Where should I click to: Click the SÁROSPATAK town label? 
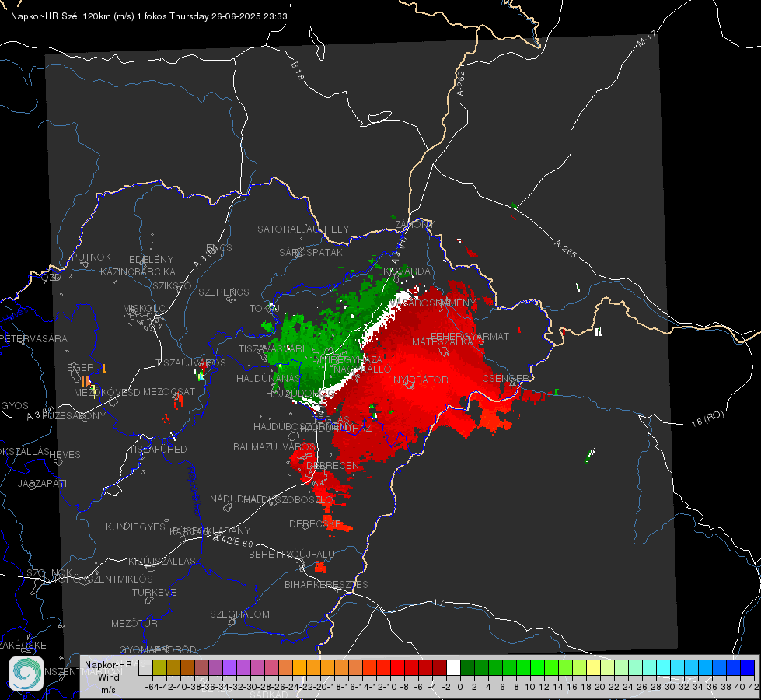click(x=311, y=252)
